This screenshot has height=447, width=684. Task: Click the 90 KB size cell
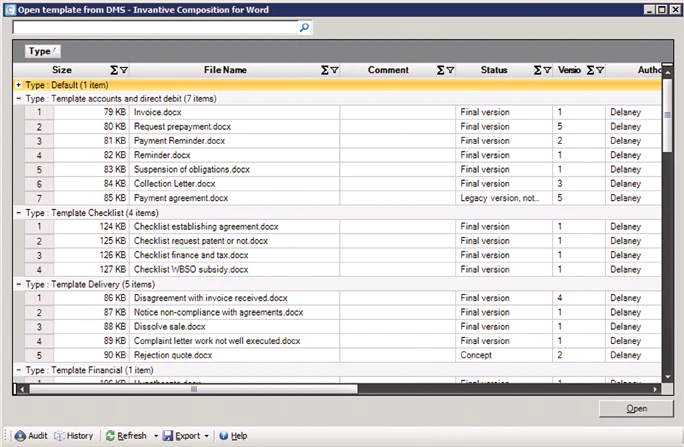[x=91, y=355]
